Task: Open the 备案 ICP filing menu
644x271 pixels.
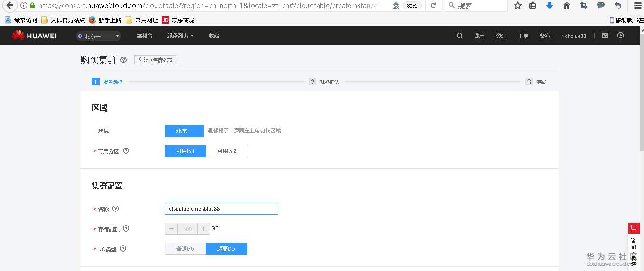Action: 544,36
